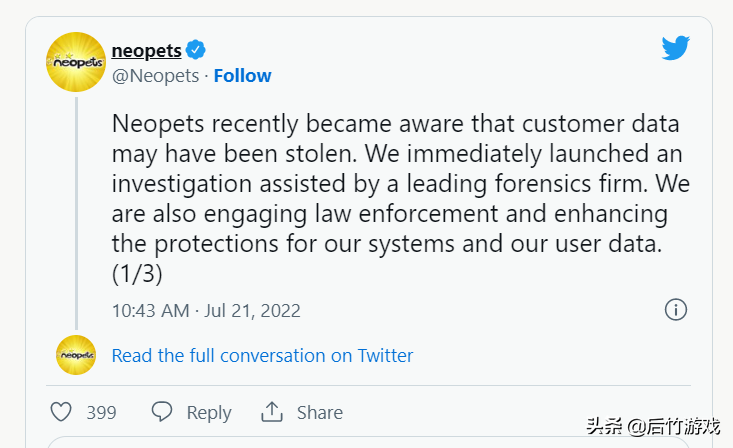Click small Neopets avatar beside conversation link
Image resolution: width=733 pixels, height=448 pixels.
(76, 355)
